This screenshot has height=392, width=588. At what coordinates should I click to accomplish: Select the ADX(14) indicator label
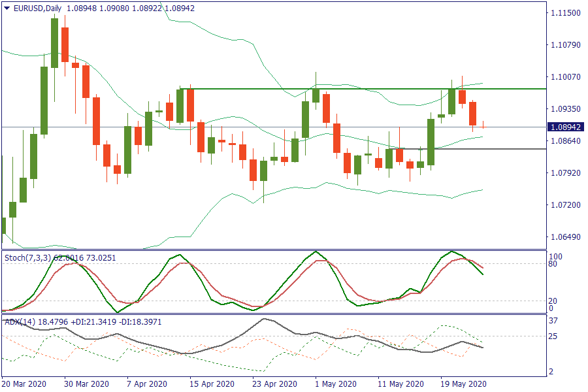coord(20,322)
